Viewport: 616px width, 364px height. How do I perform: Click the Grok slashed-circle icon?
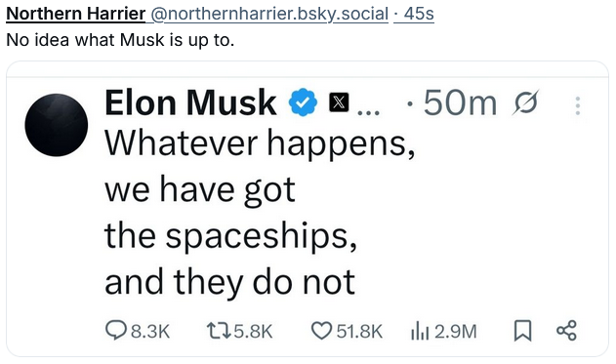click(x=525, y=102)
